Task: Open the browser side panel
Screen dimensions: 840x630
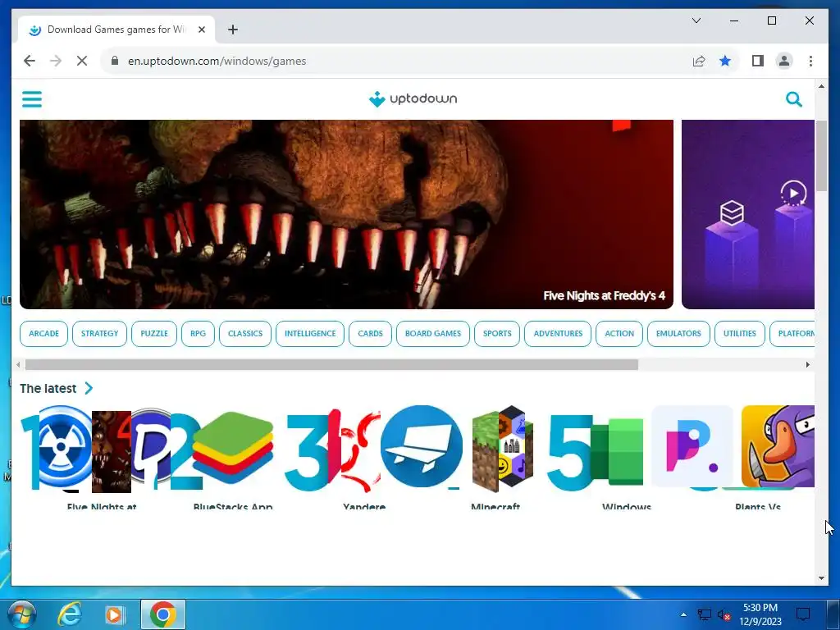Action: point(757,61)
